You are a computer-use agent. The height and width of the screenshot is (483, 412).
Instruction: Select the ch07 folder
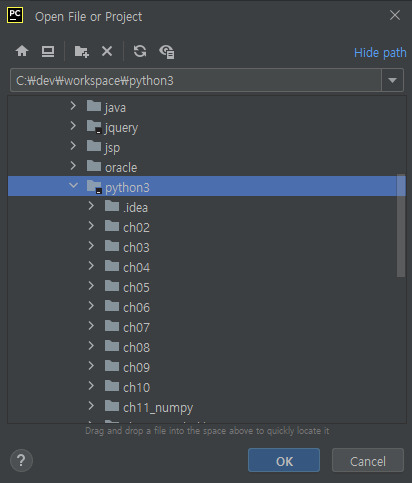coord(136,328)
